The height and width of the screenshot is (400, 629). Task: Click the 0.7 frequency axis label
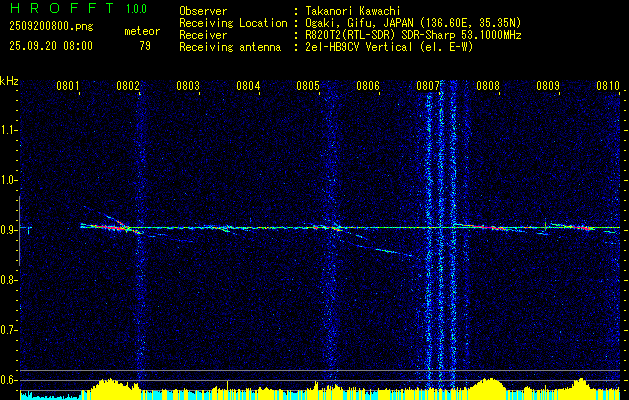click(8, 331)
